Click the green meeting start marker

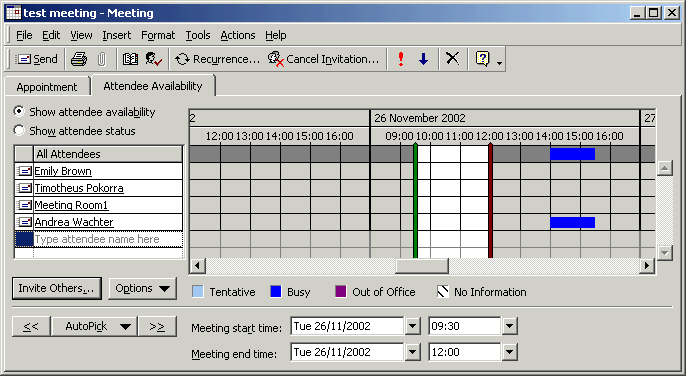point(415,201)
